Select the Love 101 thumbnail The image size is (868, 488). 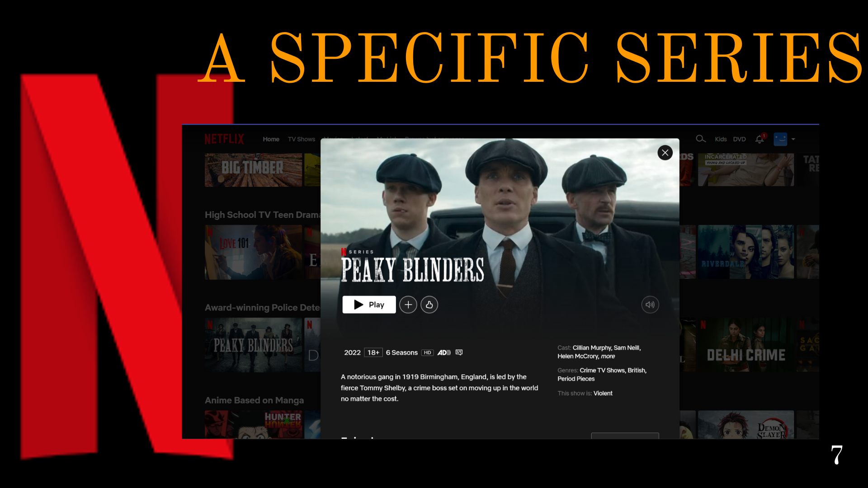pyautogui.click(x=253, y=252)
